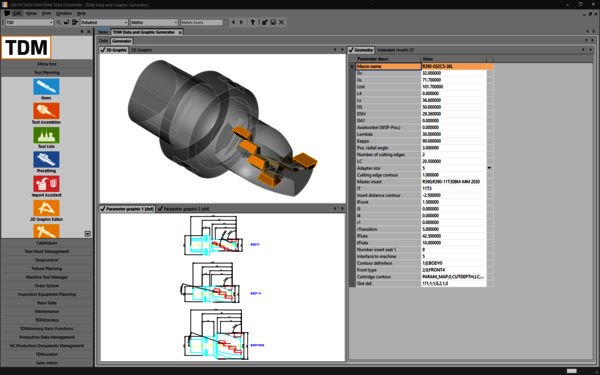The width and height of the screenshot is (600, 375).
Task: Open the Items module icon
Action: pyautogui.click(x=46, y=86)
